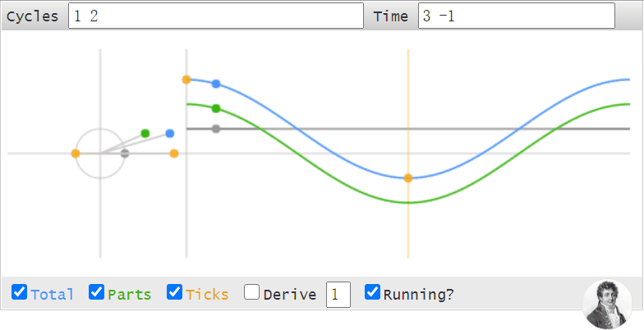Image resolution: width=644 pixels, height=330 pixels.
Task: Click orange tick dot at curve minimum
Action: pos(407,178)
